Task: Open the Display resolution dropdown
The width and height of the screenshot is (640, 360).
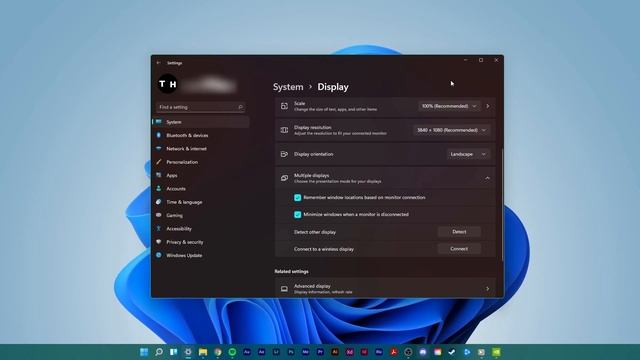Action: click(451, 130)
